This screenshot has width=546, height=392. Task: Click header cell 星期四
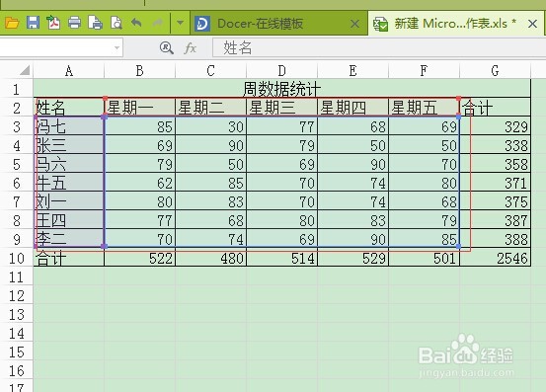click(352, 108)
